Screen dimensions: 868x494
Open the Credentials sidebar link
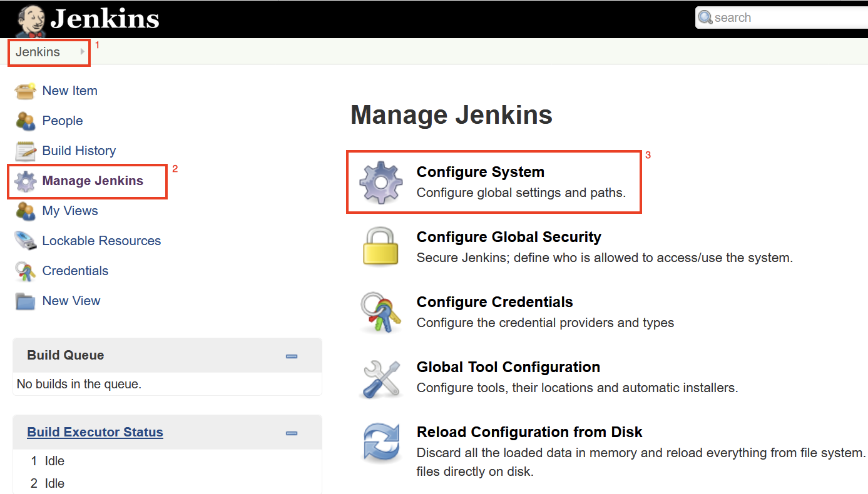click(75, 271)
